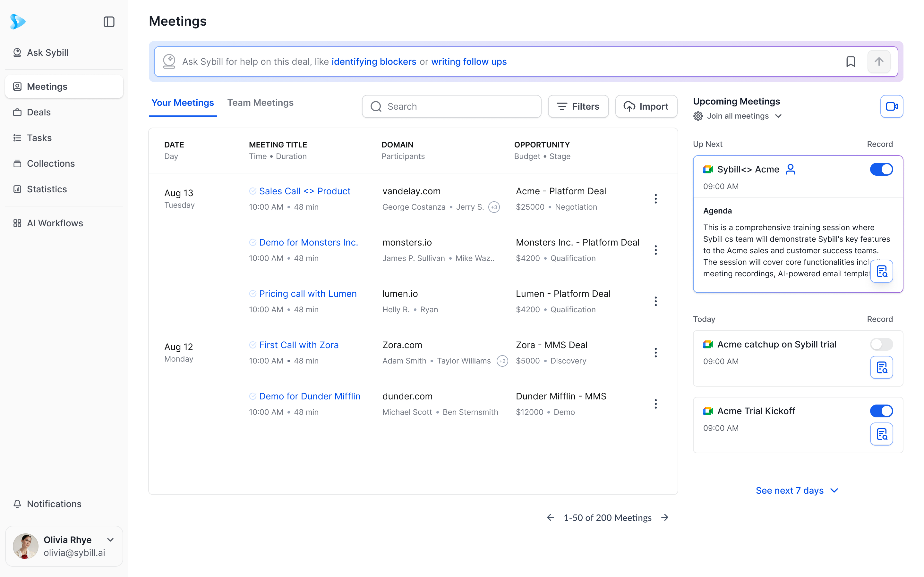Click the meetings Search field

(x=451, y=106)
